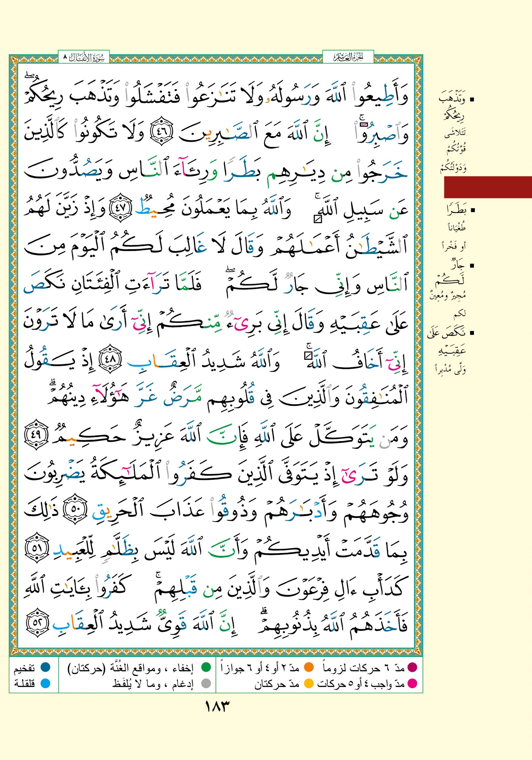Open the الجزء العاشر header label
This screenshot has height=760, width=532.
[x=348, y=58]
